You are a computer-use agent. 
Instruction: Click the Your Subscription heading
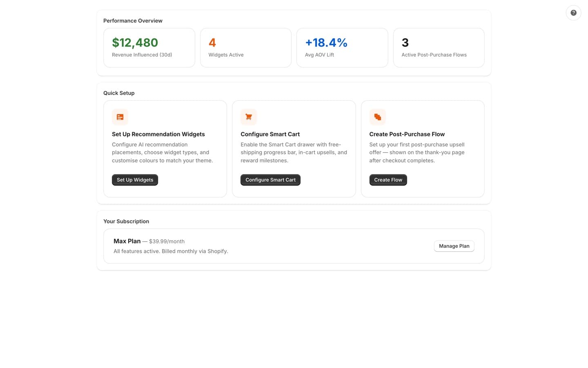coord(126,222)
